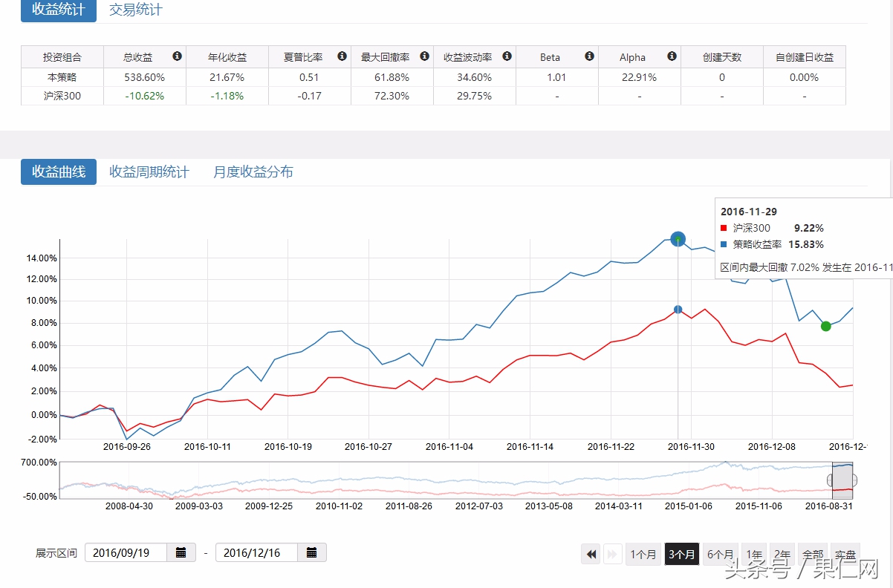This screenshot has width=893, height=588.
Task: Select the 6个月 time range
Action: tap(721, 554)
